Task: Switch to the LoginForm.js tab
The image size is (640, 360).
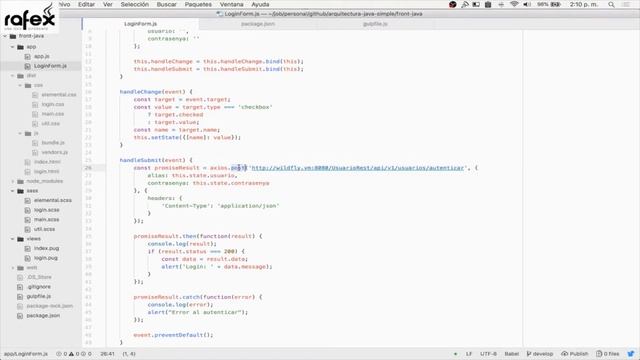Action: 140,24
